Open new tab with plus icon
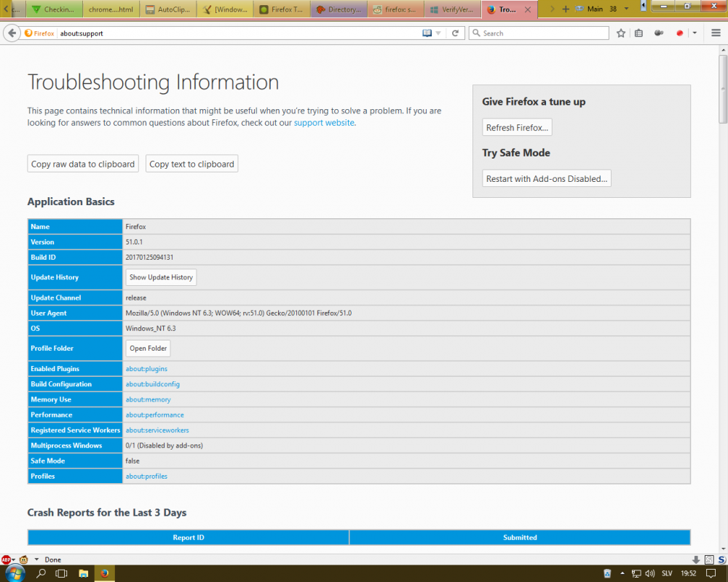The image size is (728, 582). pyautogui.click(x=566, y=9)
